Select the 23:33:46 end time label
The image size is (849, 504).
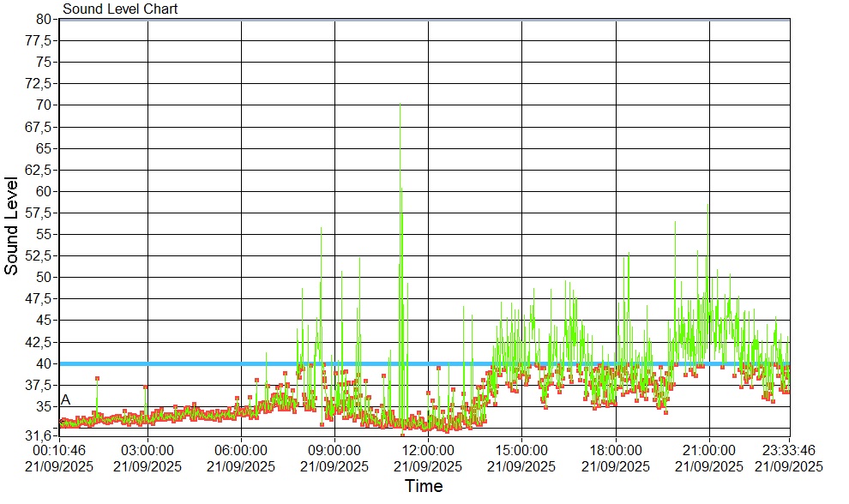(788, 449)
